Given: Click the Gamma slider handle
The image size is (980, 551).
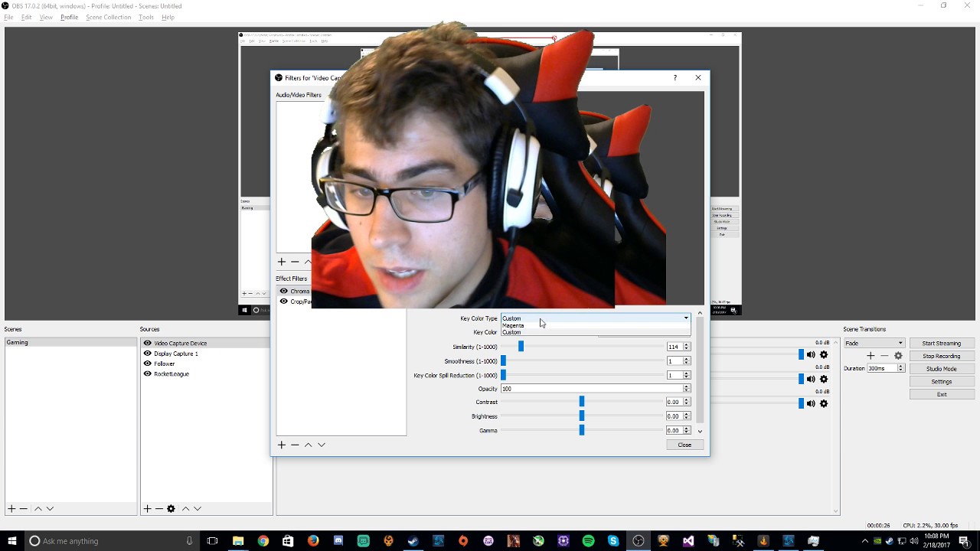Looking at the screenshot, I should pyautogui.click(x=582, y=430).
